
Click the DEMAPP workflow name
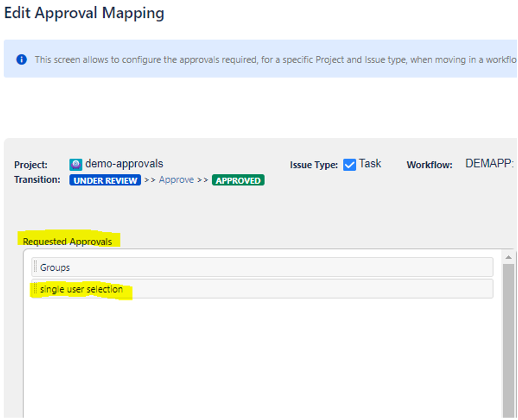click(489, 164)
